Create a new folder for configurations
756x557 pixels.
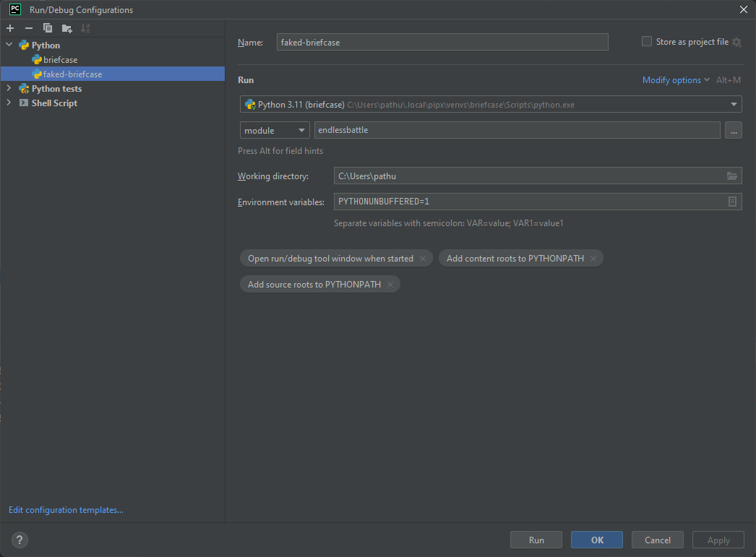pos(66,27)
